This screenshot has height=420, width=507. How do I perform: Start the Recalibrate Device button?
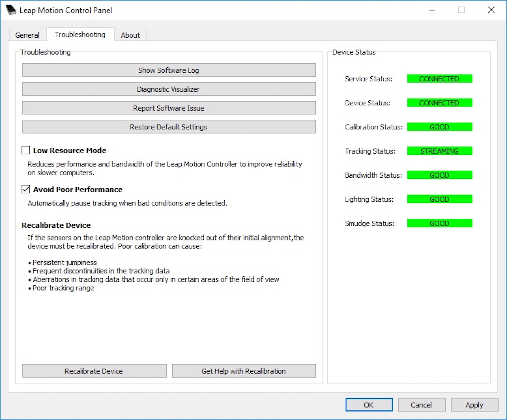(94, 371)
